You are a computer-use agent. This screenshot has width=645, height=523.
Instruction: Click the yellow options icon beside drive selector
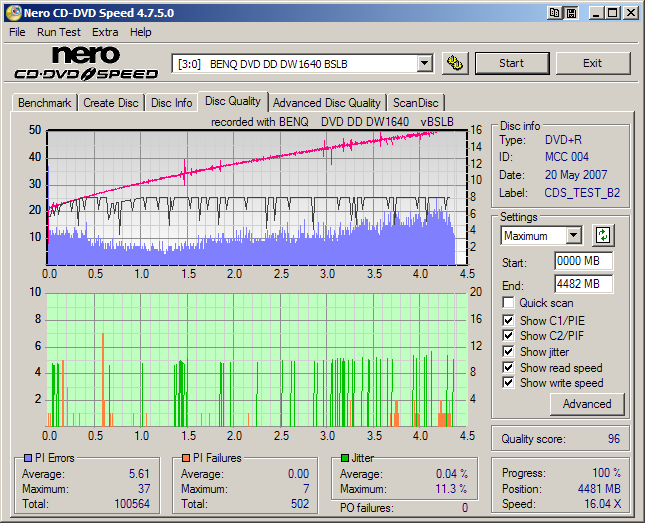[x=454, y=63]
